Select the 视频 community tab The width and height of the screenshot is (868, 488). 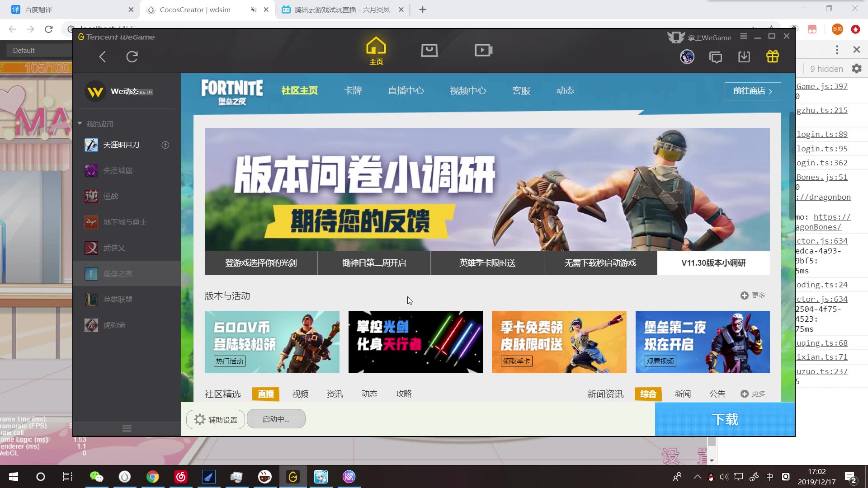(300, 394)
